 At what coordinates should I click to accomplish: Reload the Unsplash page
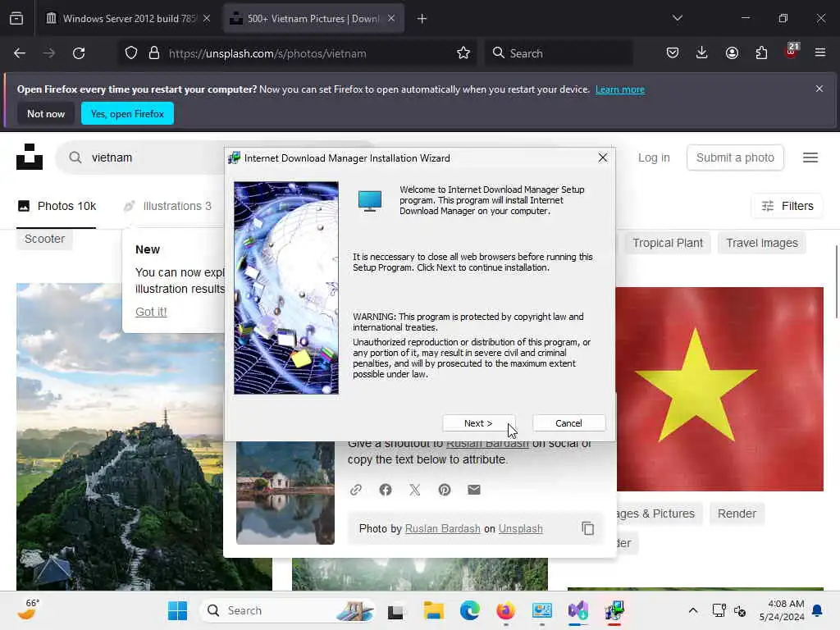click(79, 53)
